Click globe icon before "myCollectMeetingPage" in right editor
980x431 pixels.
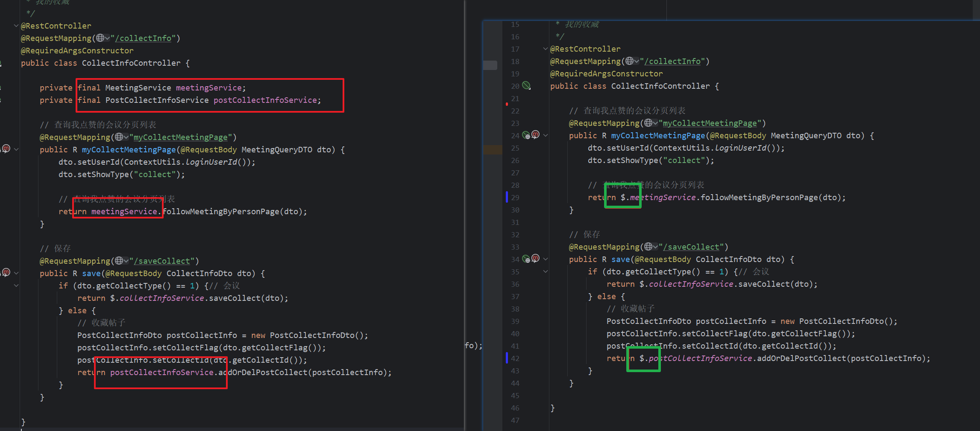point(648,123)
